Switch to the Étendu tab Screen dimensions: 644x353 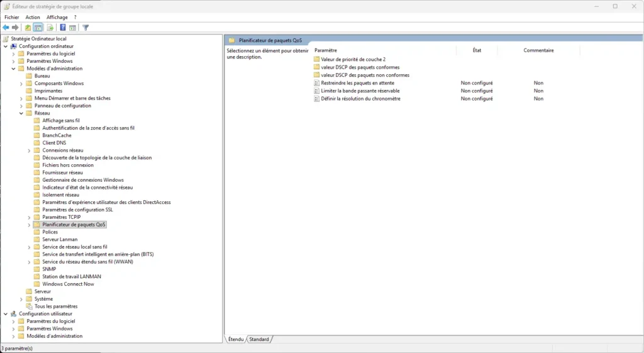click(x=236, y=339)
